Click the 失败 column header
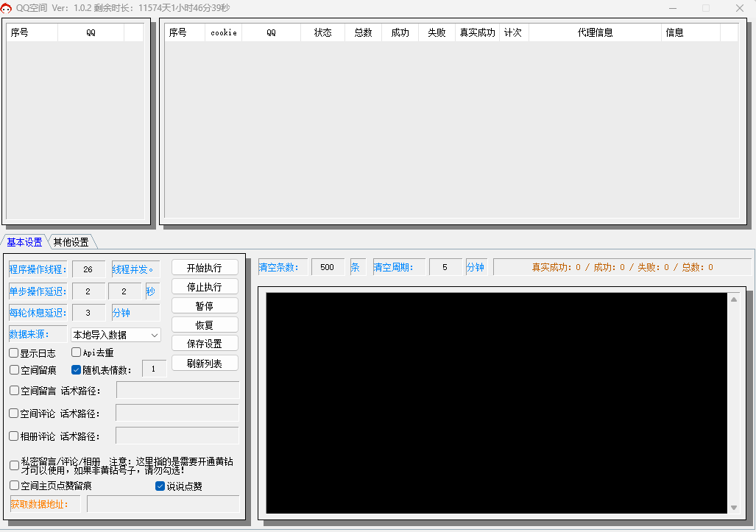 [437, 32]
